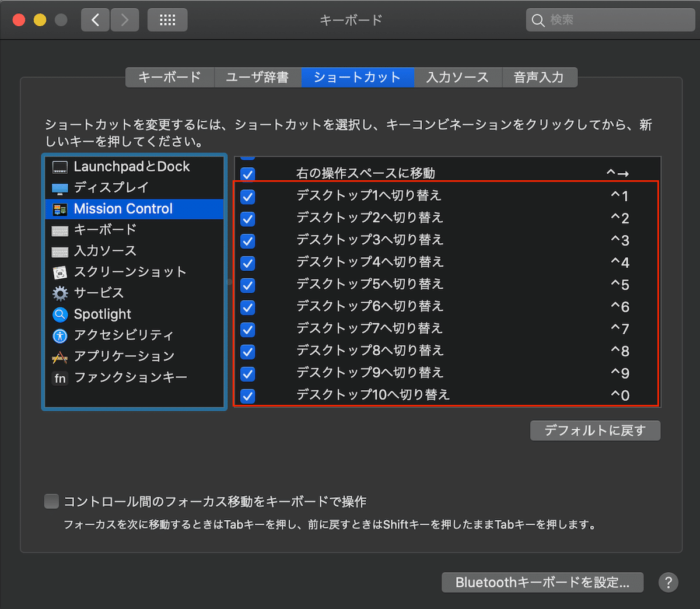Click the Mission Control icon in sidebar
The width and height of the screenshot is (700, 609).
coord(60,209)
